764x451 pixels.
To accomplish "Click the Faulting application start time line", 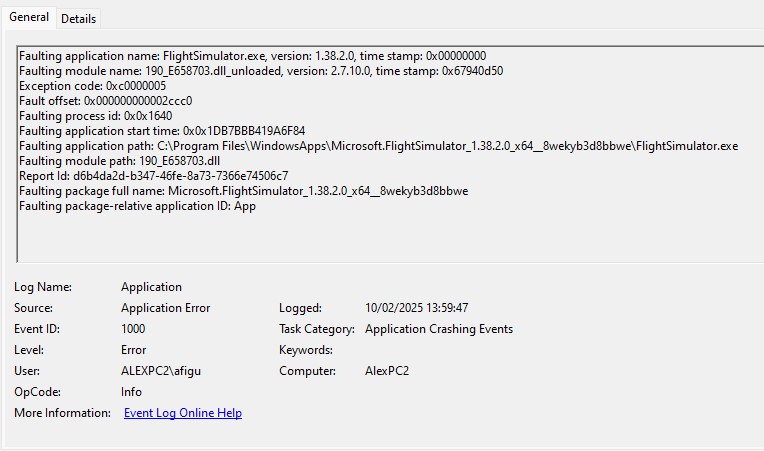I will pyautogui.click(x=162, y=130).
